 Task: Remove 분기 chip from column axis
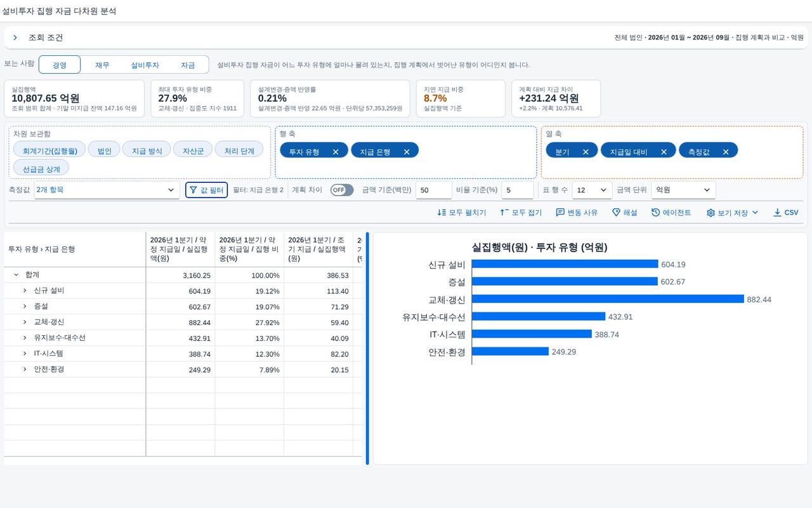pyautogui.click(x=586, y=152)
